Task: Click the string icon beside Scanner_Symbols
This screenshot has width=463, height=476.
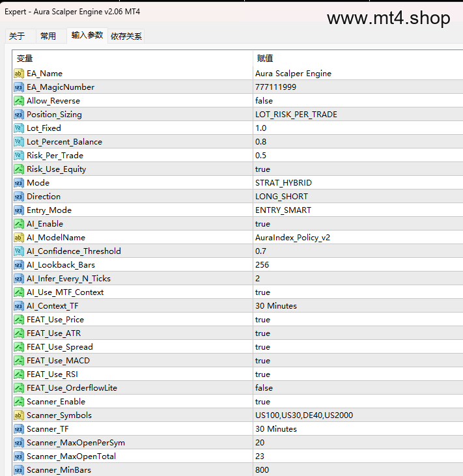Action: coord(18,415)
